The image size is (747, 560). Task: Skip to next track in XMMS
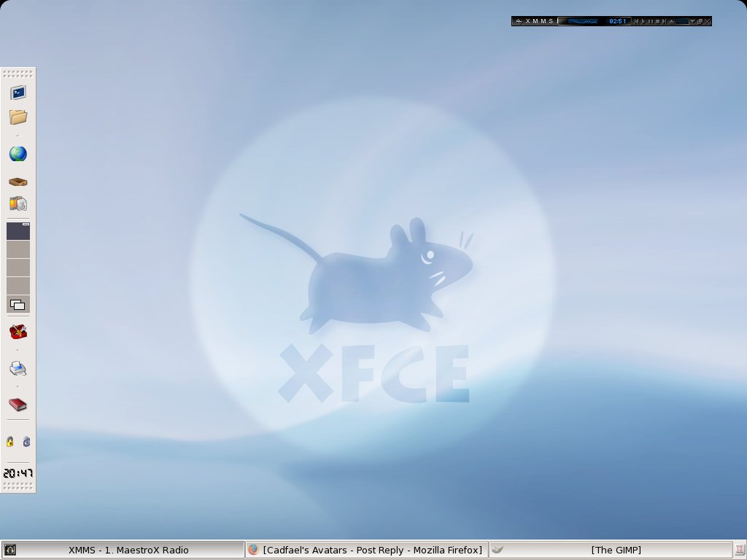click(664, 21)
